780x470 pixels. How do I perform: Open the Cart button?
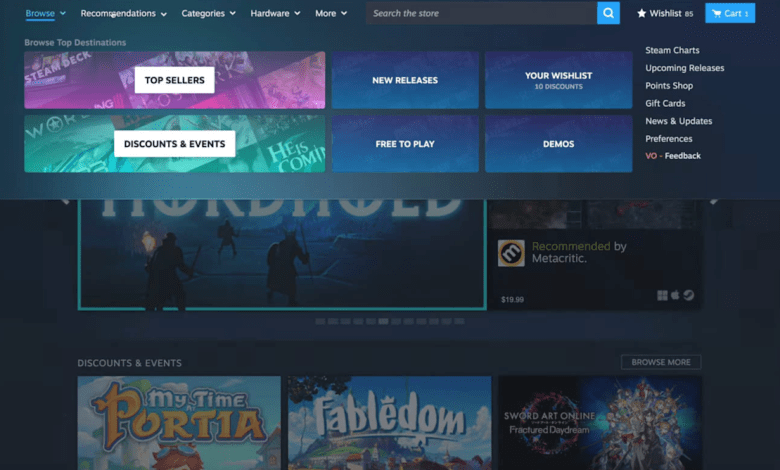click(x=730, y=13)
